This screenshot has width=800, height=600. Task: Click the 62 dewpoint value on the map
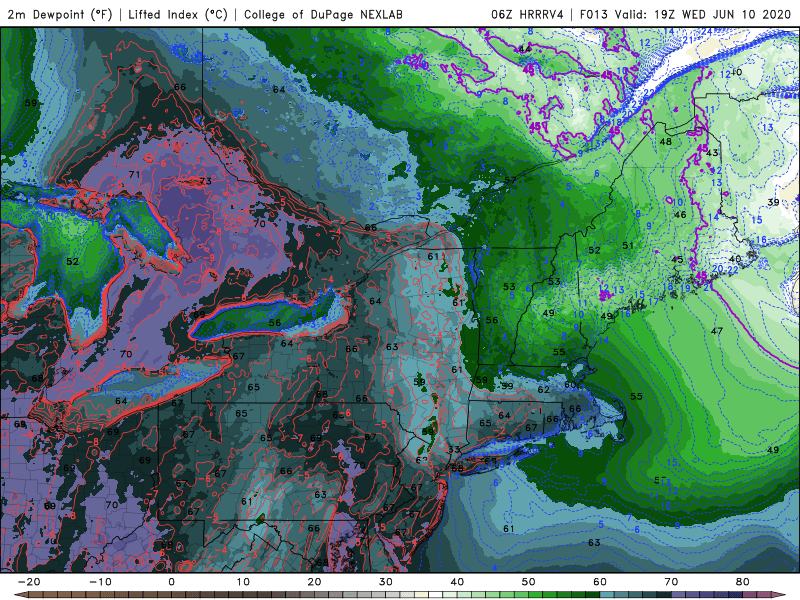[543, 390]
